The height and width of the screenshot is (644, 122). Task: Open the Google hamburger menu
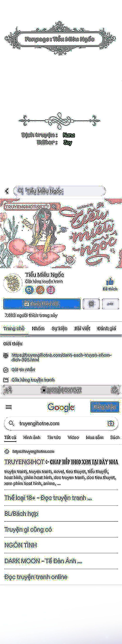pyautogui.click(x=9, y=407)
